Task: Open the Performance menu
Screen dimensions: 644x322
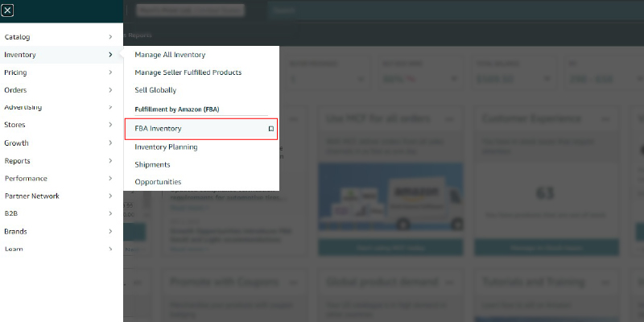Action: pyautogui.click(x=26, y=178)
